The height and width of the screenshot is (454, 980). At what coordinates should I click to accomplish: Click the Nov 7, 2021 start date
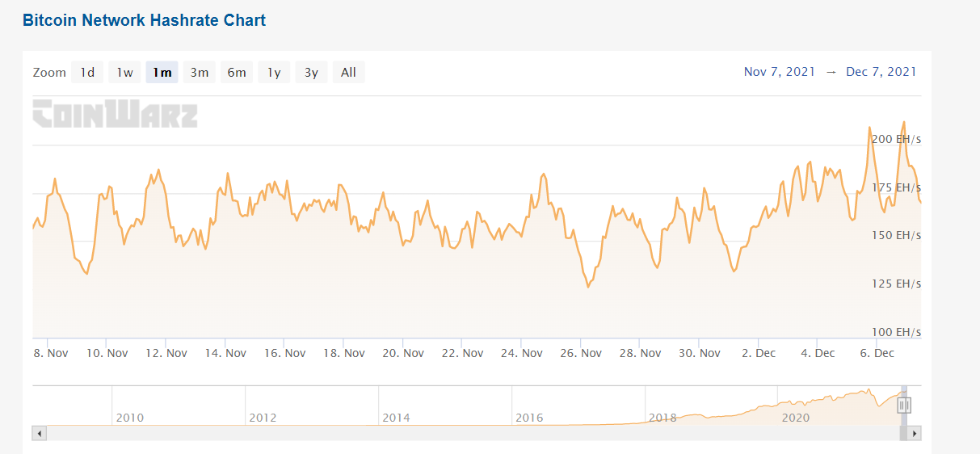tap(780, 72)
